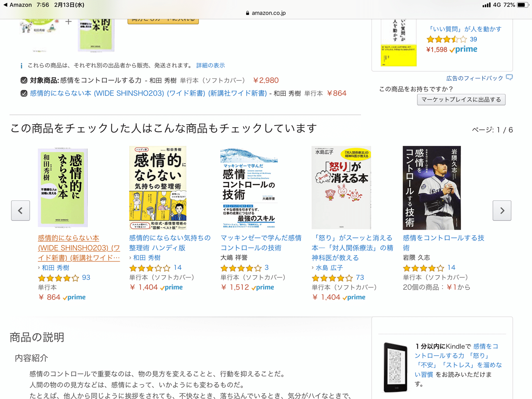
Task: Click the マーケットプレイスに出品する button
Action: pos(461,100)
